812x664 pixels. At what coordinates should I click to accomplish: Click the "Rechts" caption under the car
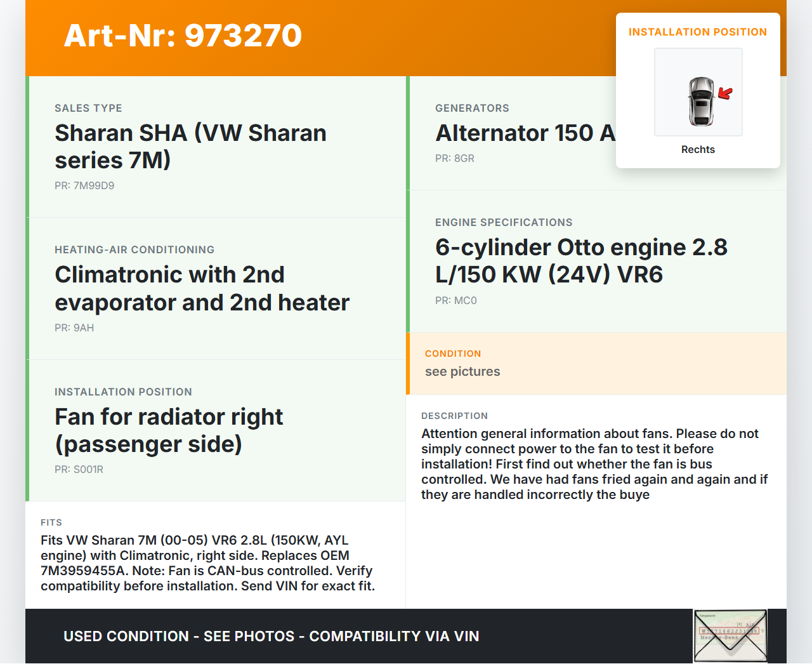(698, 150)
